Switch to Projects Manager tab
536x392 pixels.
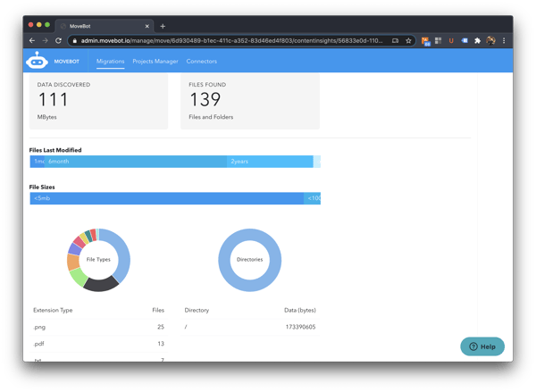(x=155, y=62)
